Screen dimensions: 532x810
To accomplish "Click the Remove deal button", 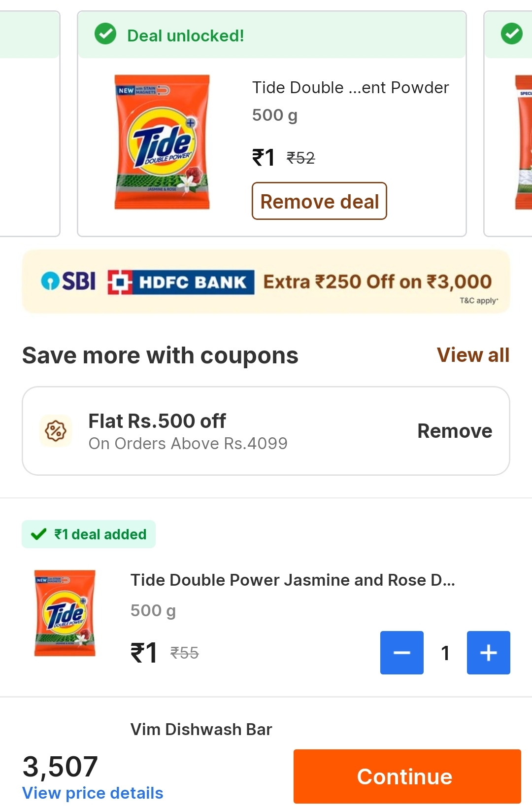I will [319, 201].
